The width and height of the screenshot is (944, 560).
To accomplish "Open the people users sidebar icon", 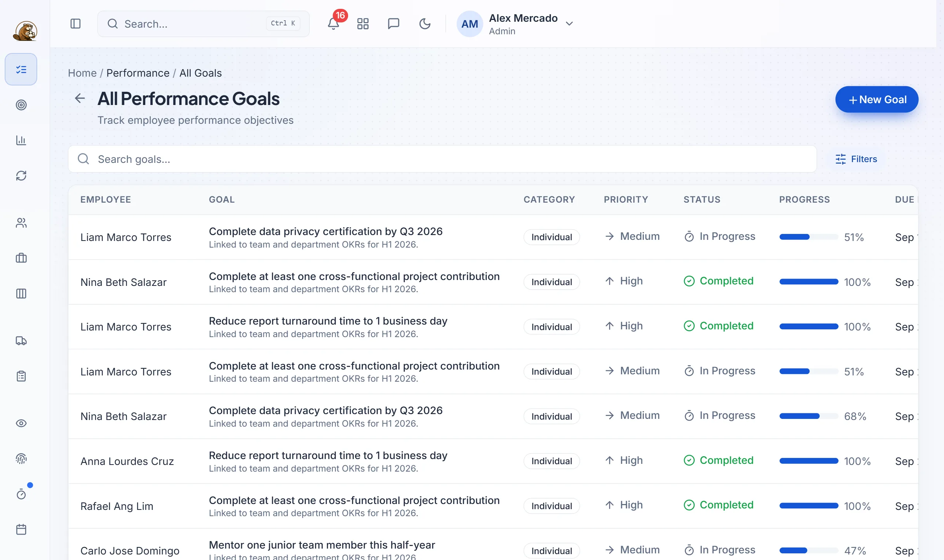I will point(21,223).
